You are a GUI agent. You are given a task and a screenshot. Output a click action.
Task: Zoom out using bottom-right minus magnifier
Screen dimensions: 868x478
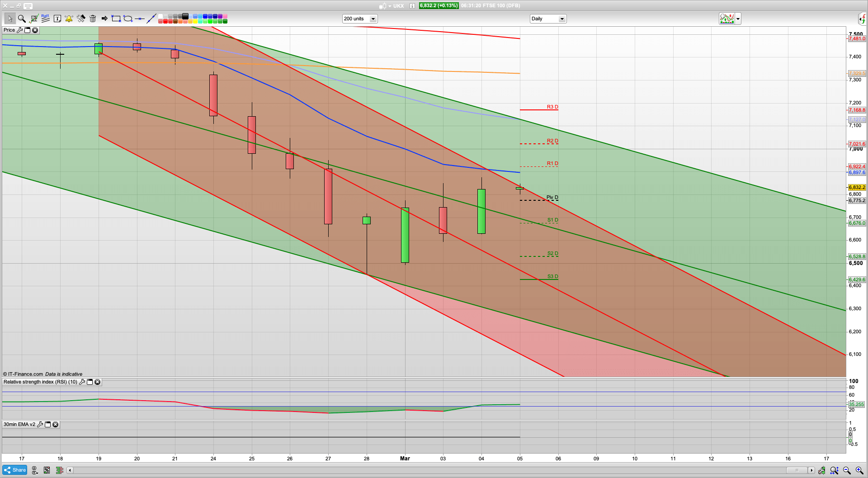point(847,470)
